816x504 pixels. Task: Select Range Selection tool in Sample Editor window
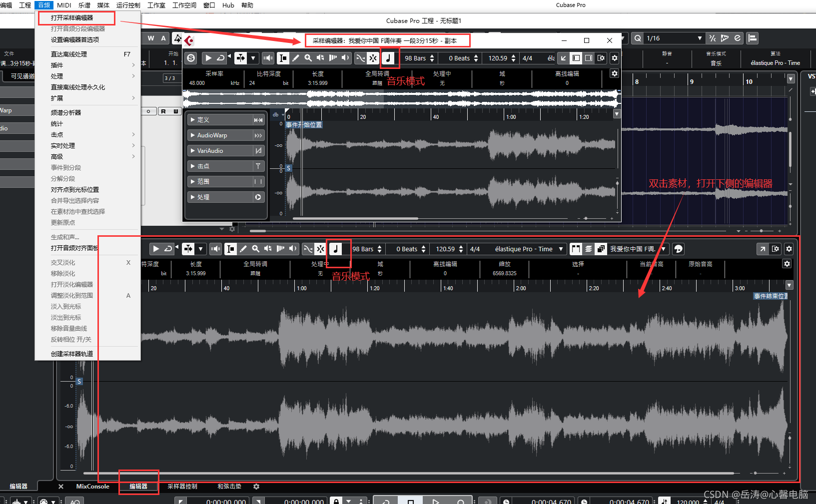pyautogui.click(x=283, y=58)
